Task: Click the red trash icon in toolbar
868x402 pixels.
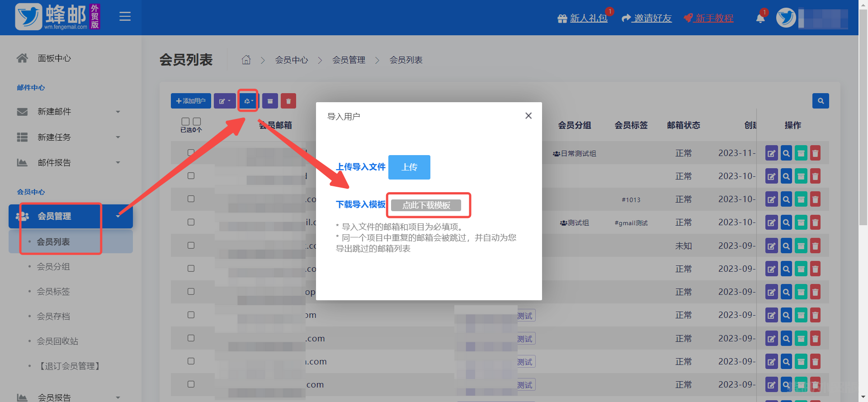Action: pos(288,101)
